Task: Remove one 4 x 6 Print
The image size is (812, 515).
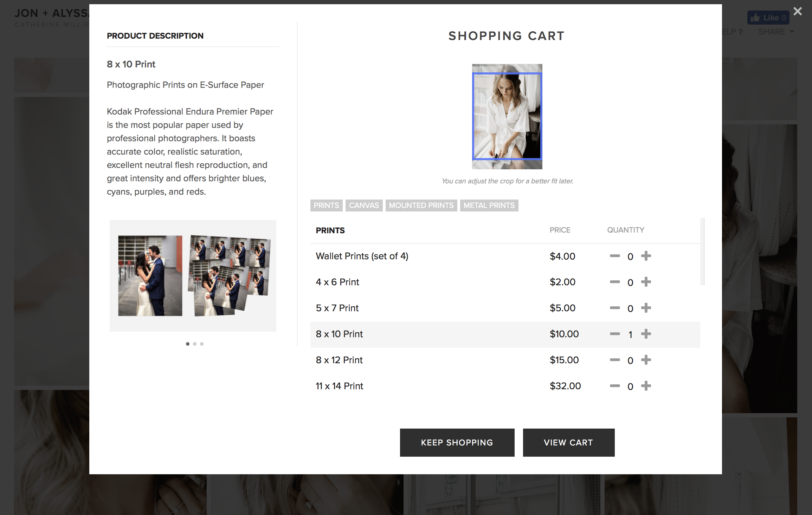Action: point(615,282)
